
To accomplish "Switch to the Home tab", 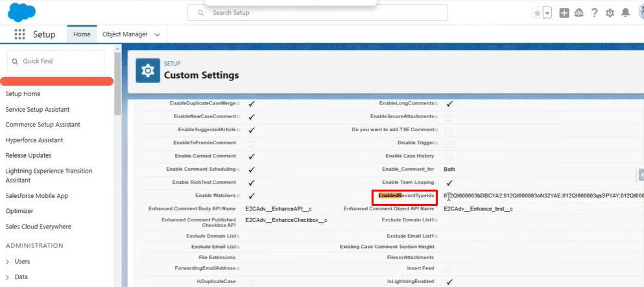I will click(x=82, y=34).
